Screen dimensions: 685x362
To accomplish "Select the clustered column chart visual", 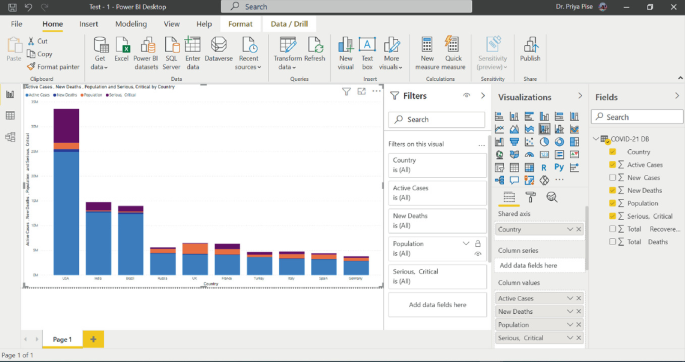I will [544, 116].
